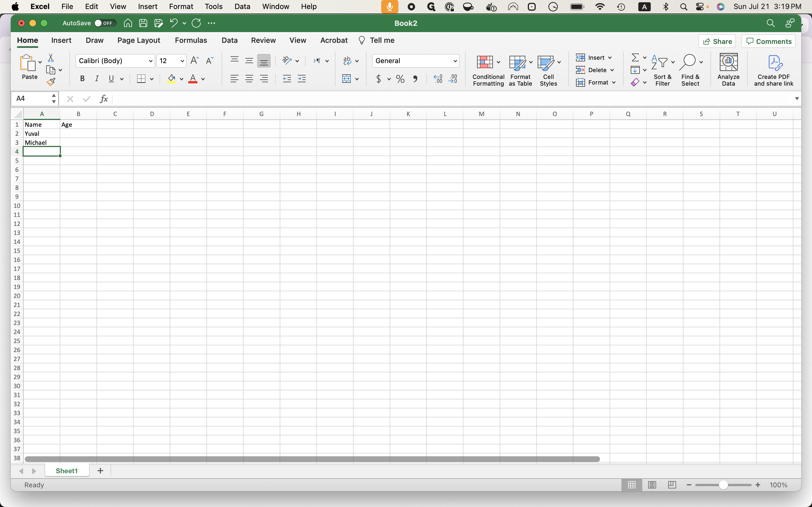Open the Tools menu in menu bar
This screenshot has width=812, height=507.
click(x=213, y=6)
